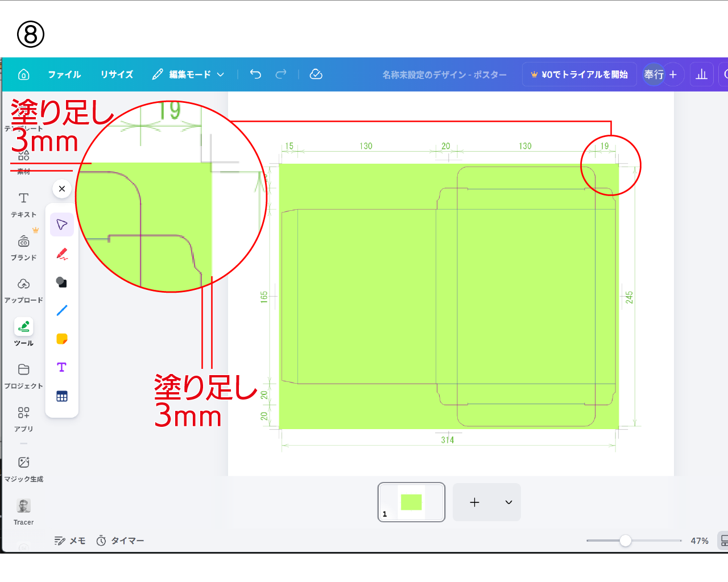Open the リサイズ menu
The height and width of the screenshot is (582, 728).
click(117, 74)
